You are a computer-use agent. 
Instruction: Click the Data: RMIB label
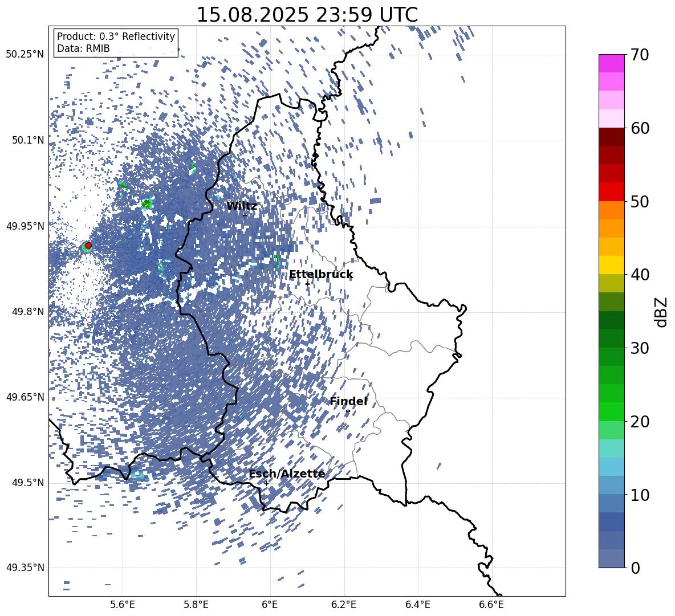pyautogui.click(x=83, y=48)
